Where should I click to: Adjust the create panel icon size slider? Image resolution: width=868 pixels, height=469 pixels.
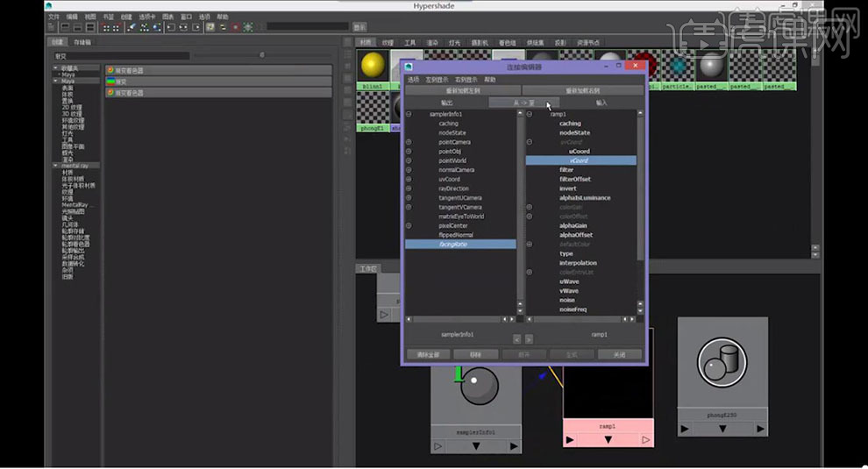[262, 55]
